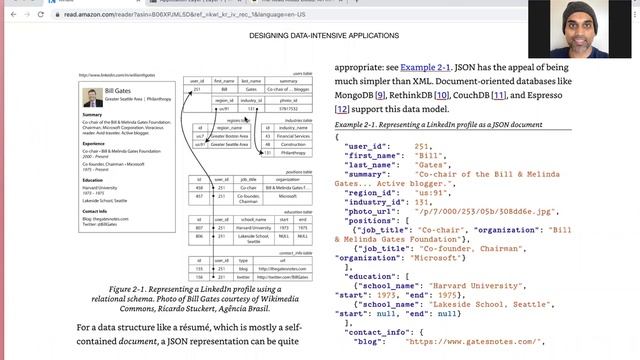The height and width of the screenshot is (360, 640).
Task: Click the "blog" gatesnotes.com JSON line
Action: point(449,342)
